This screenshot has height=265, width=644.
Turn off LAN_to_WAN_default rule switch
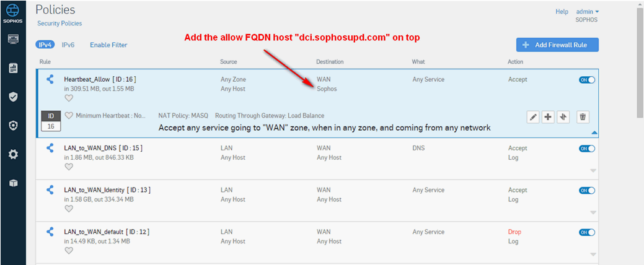(587, 232)
